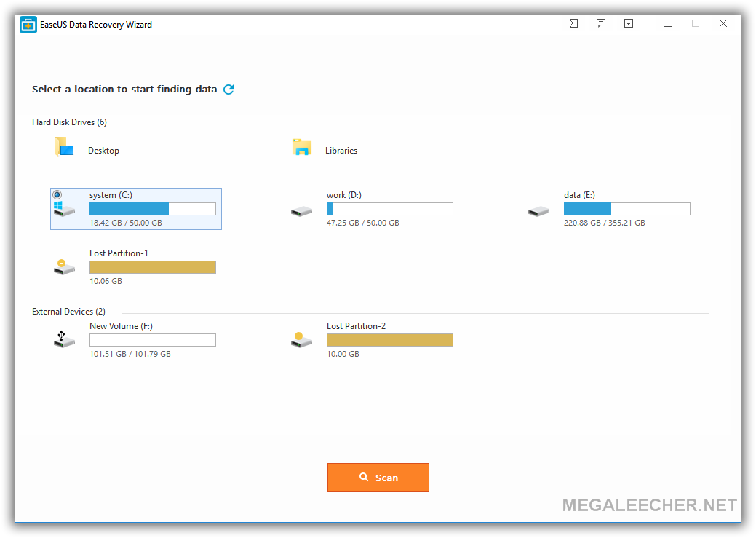Select the "Libraries" label
This screenshot has width=756, height=538.
[341, 151]
